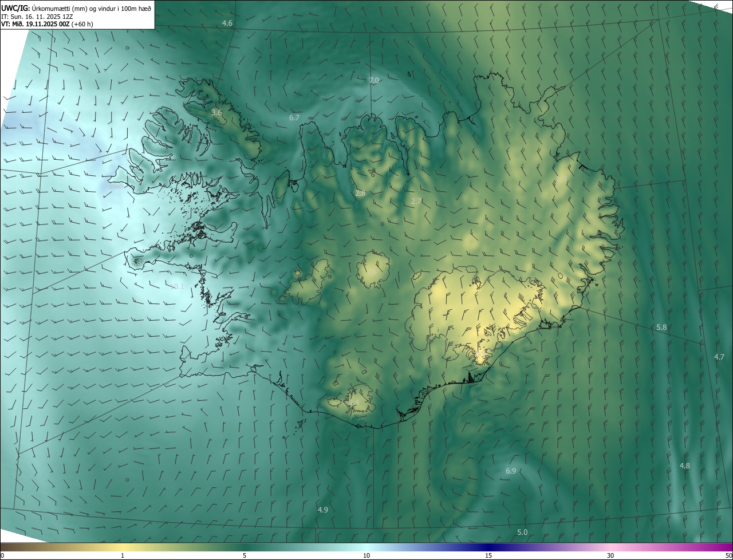
Task: Click the map value 10.1
Action: click(177, 286)
